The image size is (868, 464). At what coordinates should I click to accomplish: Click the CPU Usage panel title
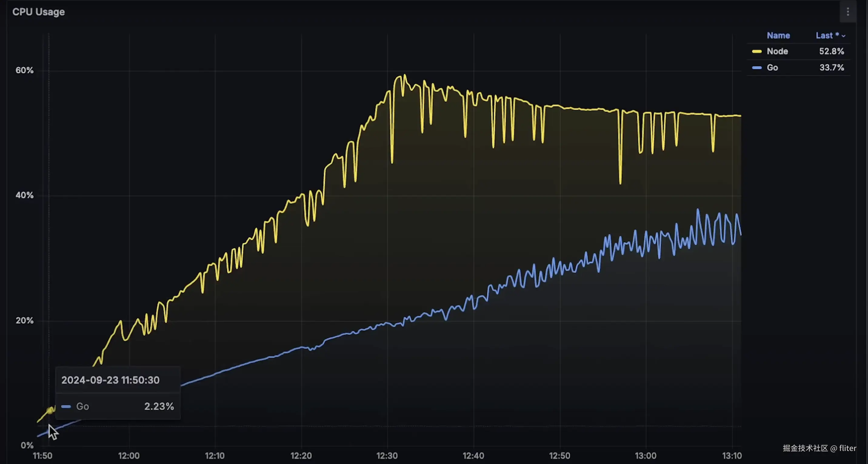point(38,12)
